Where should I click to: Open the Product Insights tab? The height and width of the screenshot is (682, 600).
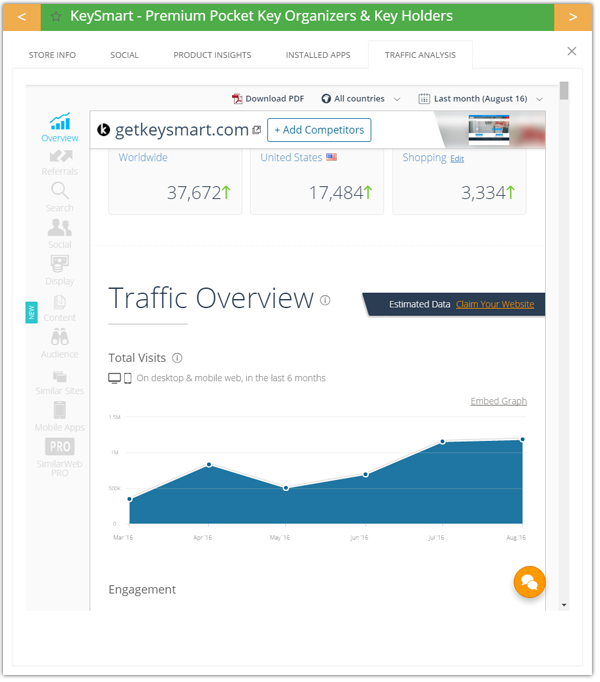pos(212,55)
